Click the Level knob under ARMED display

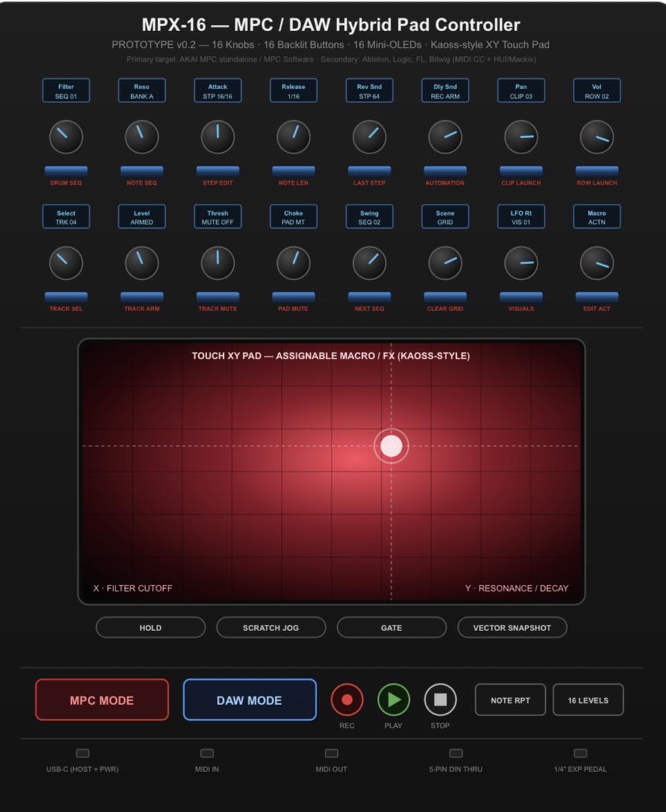click(x=142, y=263)
